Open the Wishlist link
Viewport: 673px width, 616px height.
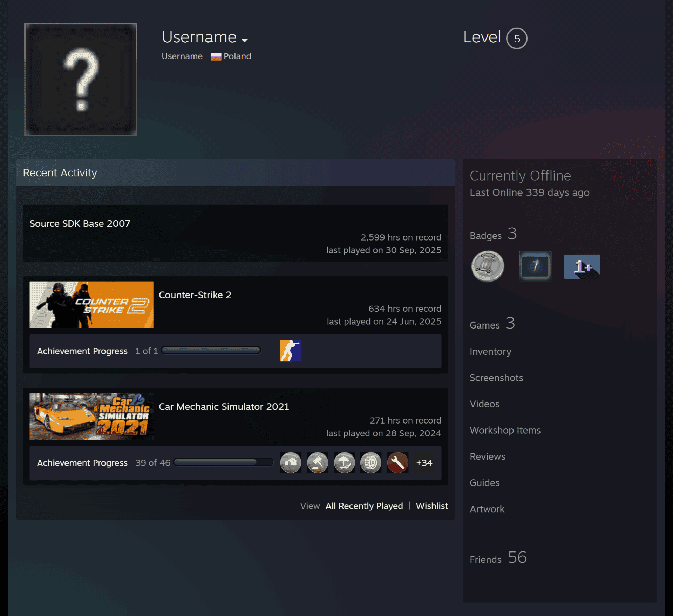pyautogui.click(x=432, y=506)
